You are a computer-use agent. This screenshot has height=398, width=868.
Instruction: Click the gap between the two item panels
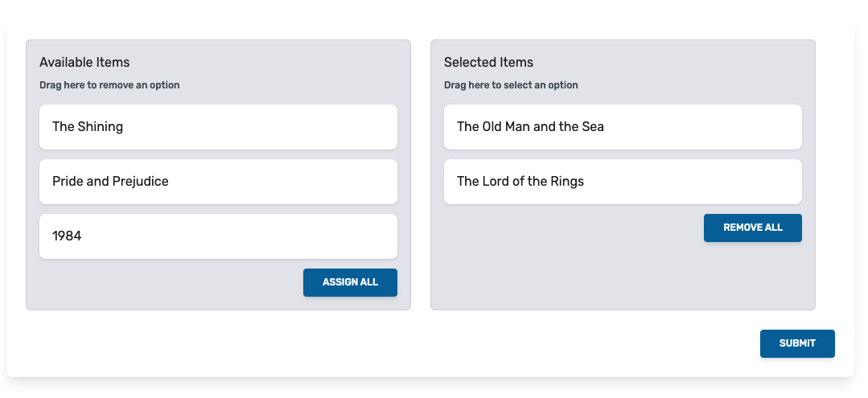[x=421, y=175]
